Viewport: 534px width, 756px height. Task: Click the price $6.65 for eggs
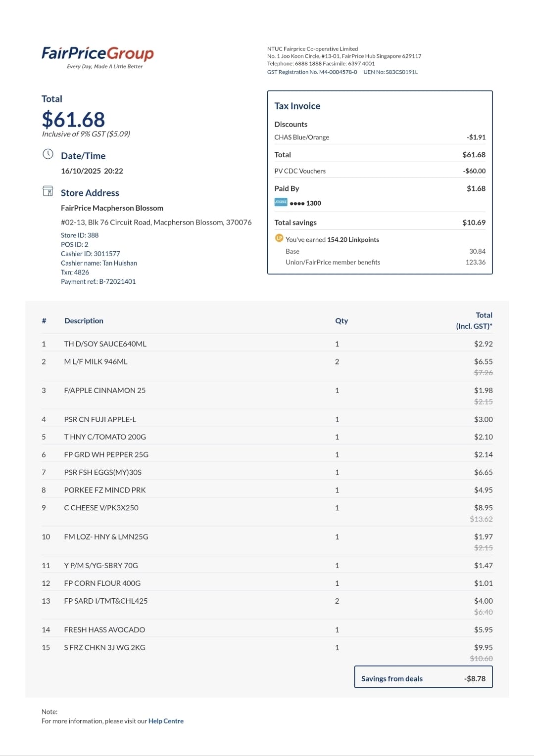coord(484,473)
